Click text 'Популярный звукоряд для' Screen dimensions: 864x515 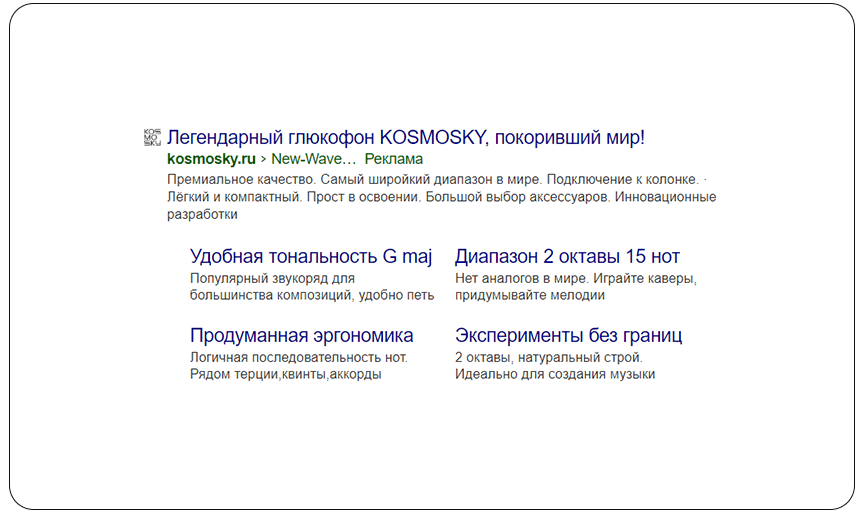(272, 278)
